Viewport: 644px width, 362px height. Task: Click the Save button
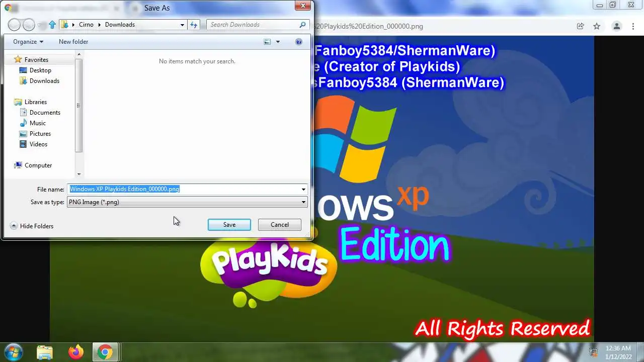[x=229, y=225]
